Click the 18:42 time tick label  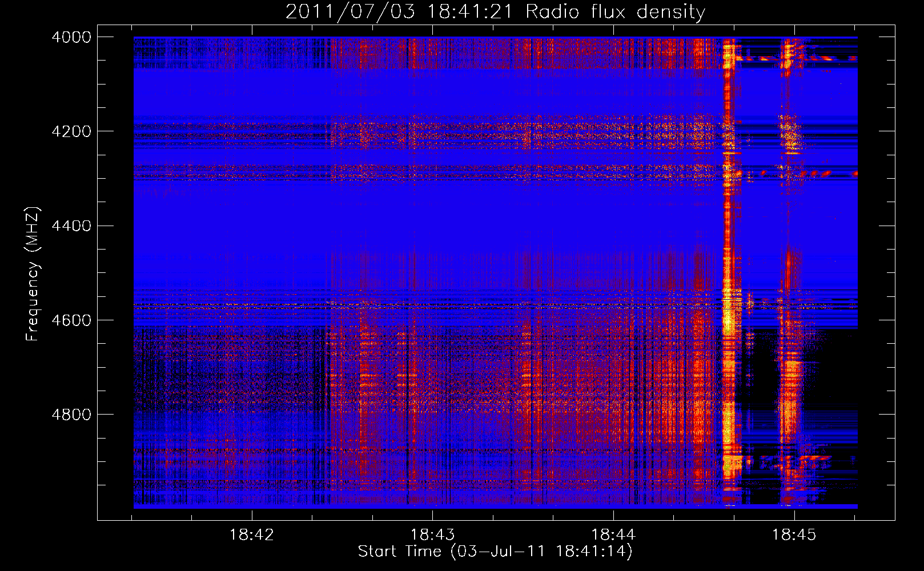[x=251, y=535]
